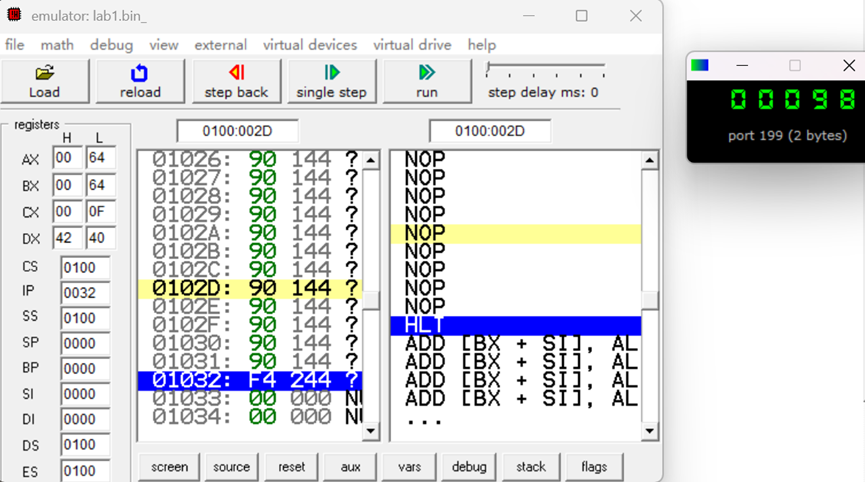
Task: Open the stack window button
Action: (531, 467)
